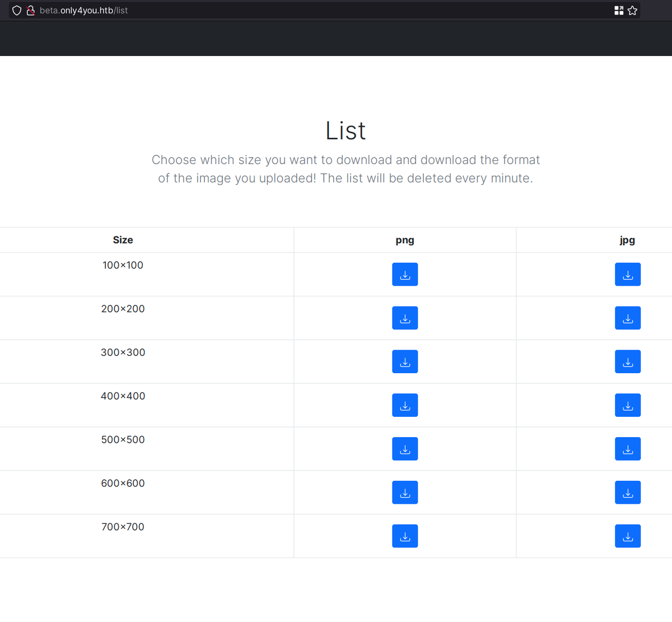Open the shield tracking protection icon
This screenshot has height=622, width=672.
coord(17,11)
